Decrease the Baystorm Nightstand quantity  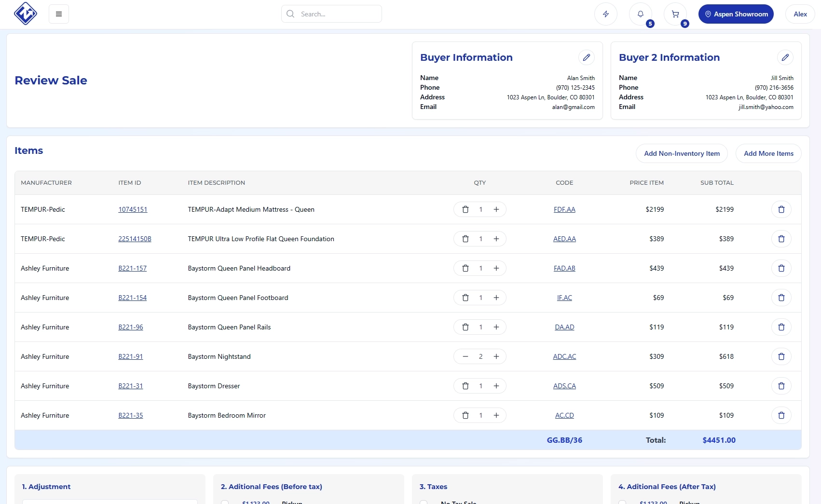465,356
